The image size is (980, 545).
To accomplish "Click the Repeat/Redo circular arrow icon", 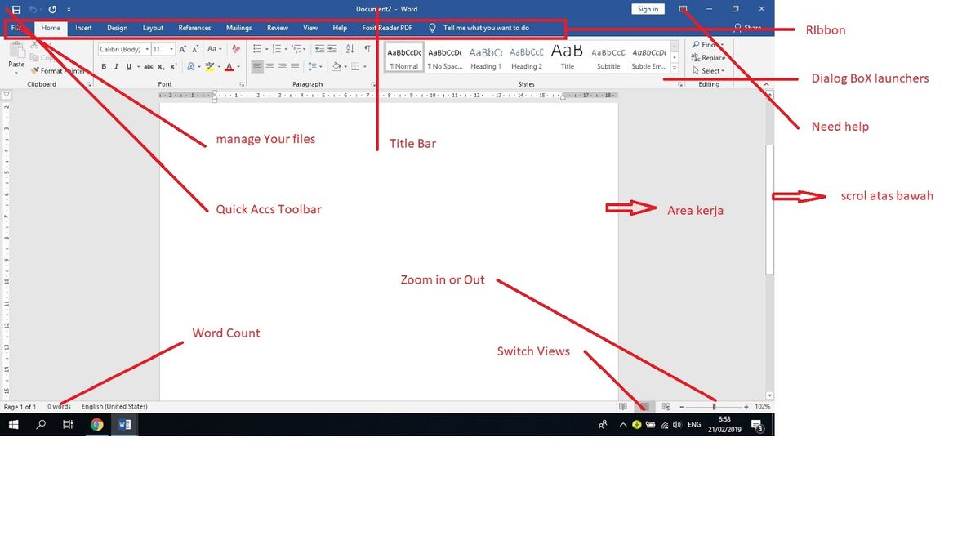I will point(52,9).
